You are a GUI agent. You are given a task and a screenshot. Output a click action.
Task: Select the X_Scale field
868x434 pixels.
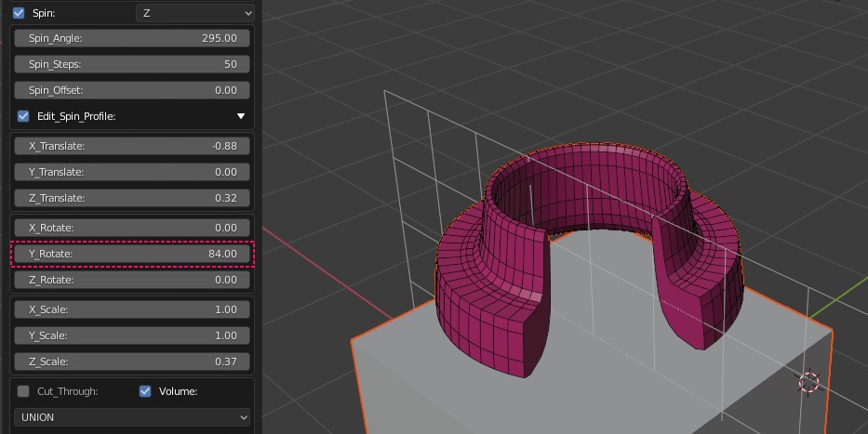(x=132, y=309)
